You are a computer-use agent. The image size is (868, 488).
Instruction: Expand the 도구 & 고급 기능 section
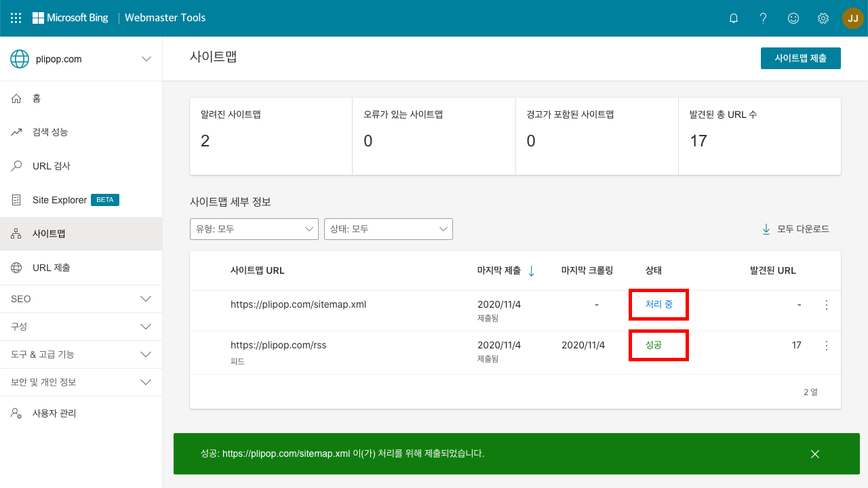81,354
